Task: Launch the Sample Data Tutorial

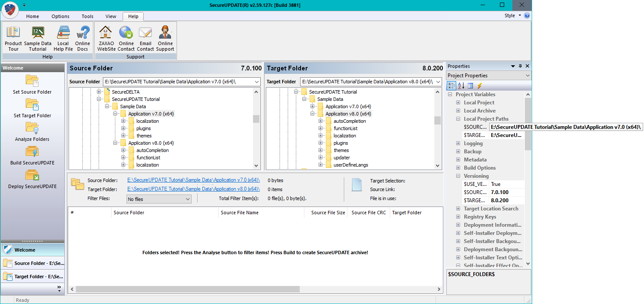Action: [38, 38]
